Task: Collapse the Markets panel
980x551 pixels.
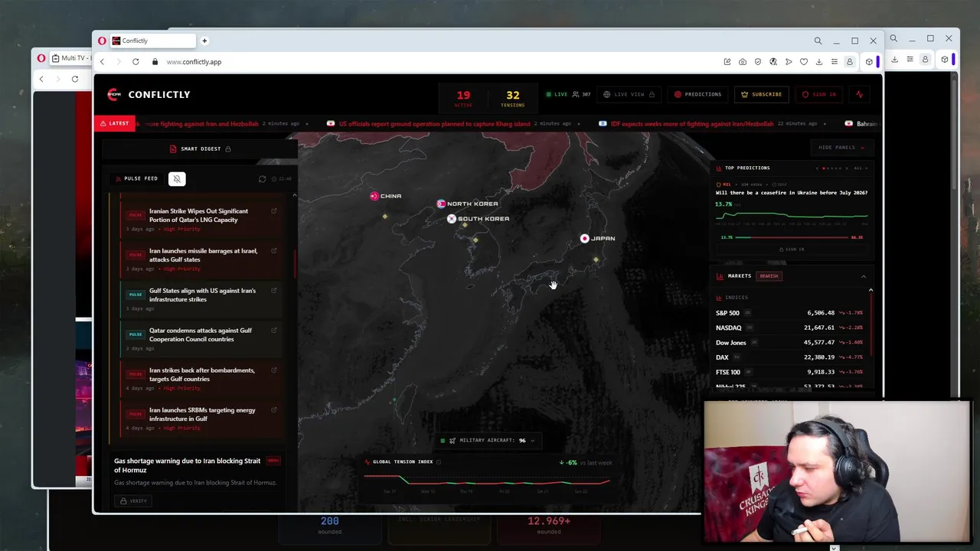Action: [864, 276]
